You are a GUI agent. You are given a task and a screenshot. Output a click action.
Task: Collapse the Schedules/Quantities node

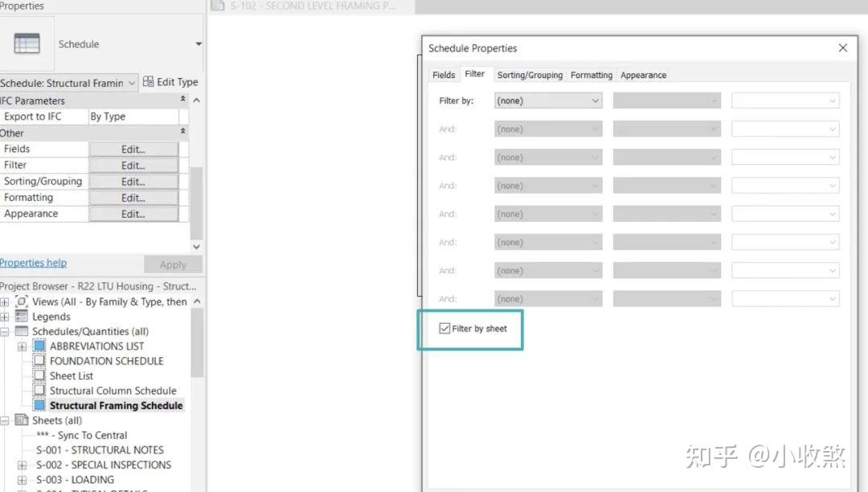(x=5, y=330)
